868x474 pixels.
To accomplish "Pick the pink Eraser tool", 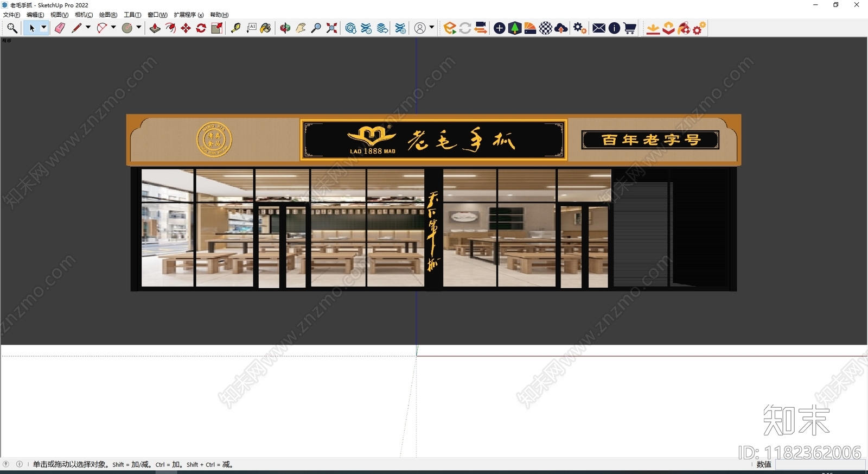I will pos(60,28).
